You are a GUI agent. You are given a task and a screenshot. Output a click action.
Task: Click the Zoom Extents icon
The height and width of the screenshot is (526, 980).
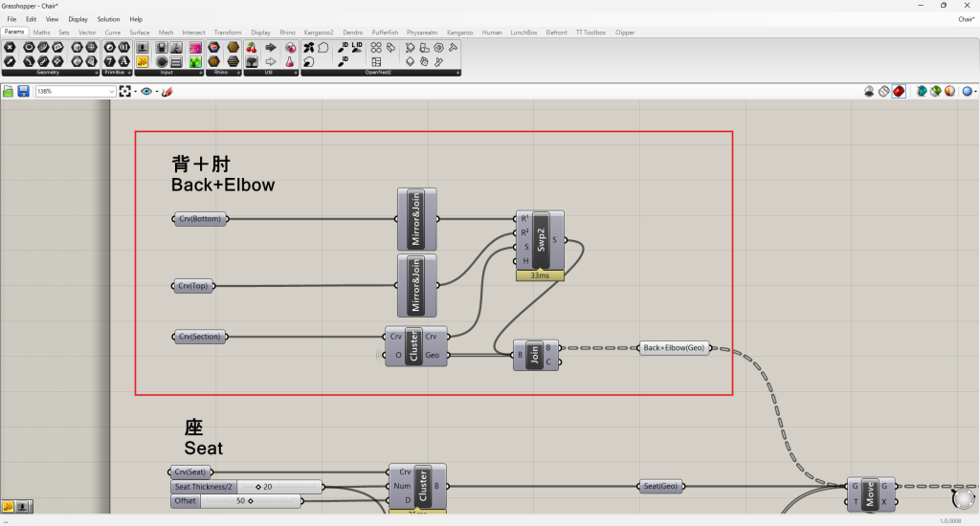coord(124,92)
